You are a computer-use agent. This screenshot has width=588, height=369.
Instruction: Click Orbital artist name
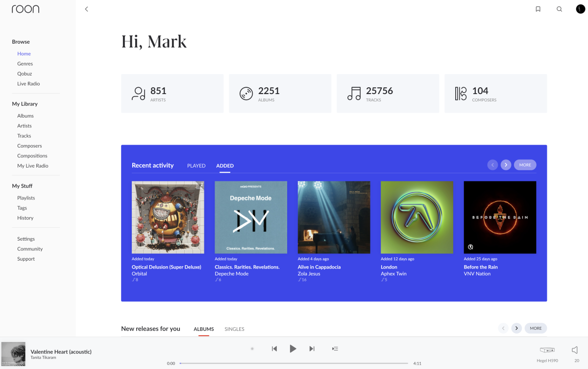139,274
